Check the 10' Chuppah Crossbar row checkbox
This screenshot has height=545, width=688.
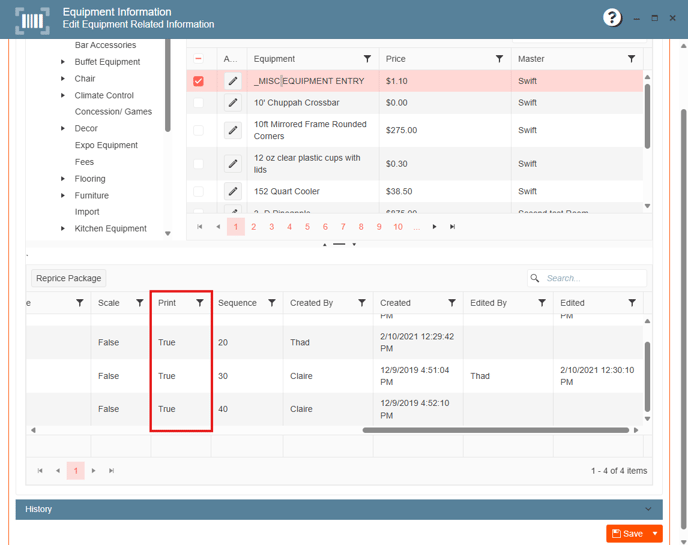click(x=198, y=103)
